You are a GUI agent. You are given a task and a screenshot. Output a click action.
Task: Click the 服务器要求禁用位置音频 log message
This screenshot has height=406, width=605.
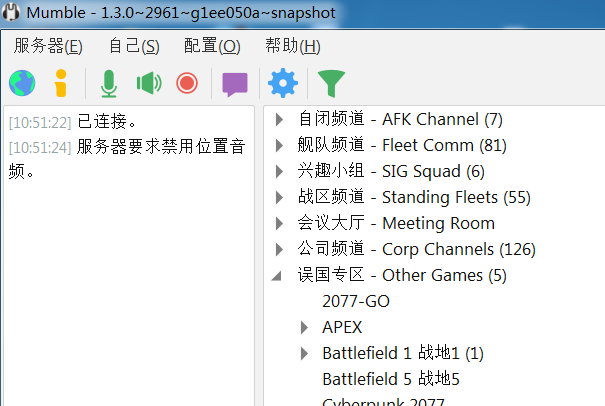127,159
